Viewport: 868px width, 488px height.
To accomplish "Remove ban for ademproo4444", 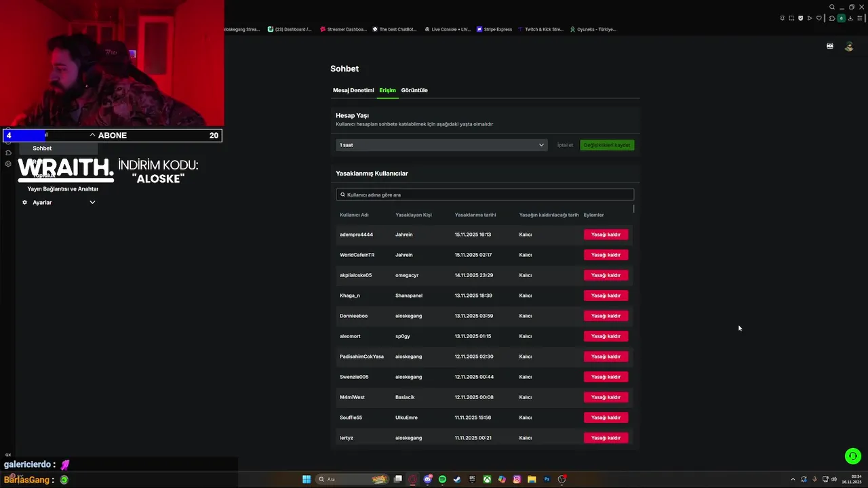I will (606, 235).
